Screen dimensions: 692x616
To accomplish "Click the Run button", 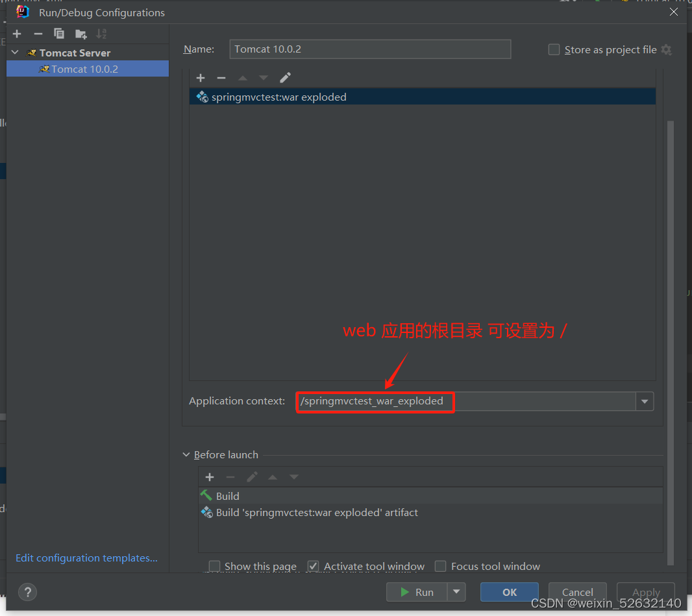I will 417,592.
